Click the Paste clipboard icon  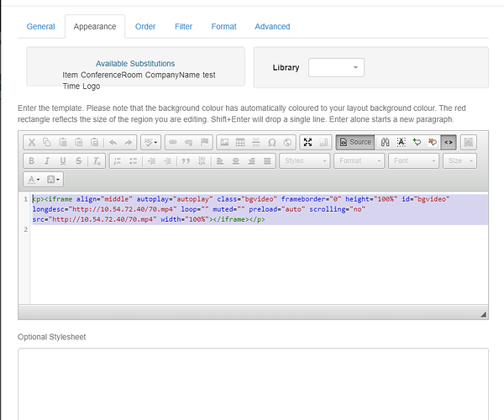tap(63, 142)
